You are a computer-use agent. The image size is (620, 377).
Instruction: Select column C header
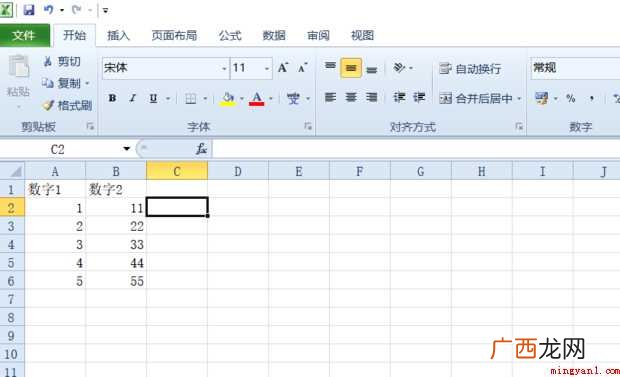177,171
